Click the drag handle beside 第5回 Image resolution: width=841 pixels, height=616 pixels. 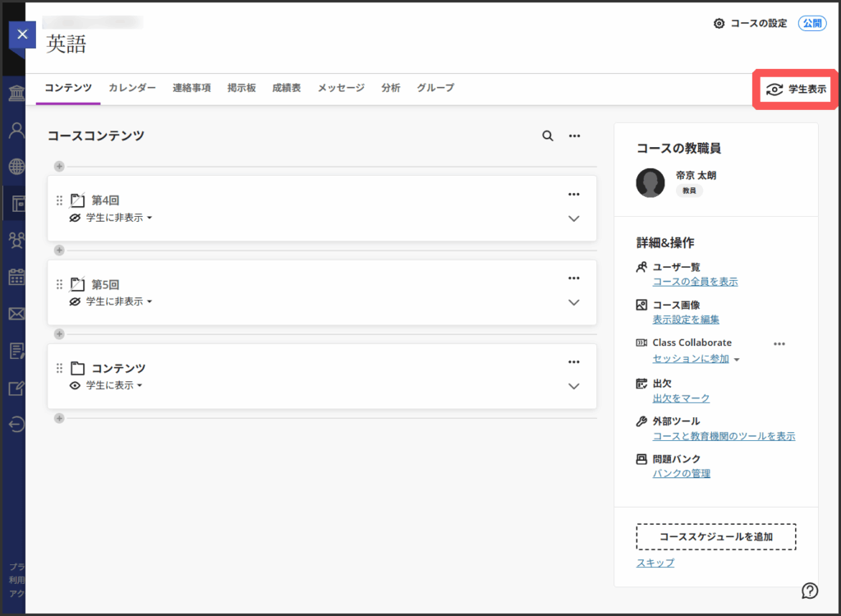[x=59, y=284]
